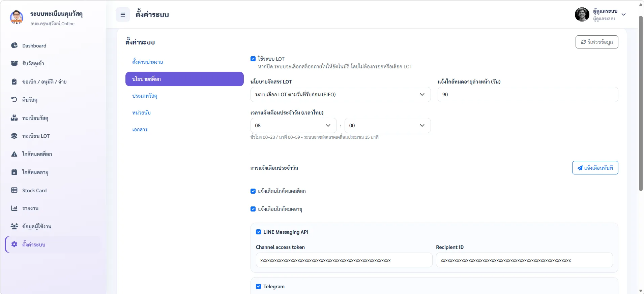Select the ตั้งค่าหน่วยงาน settings tab
This screenshot has width=644, height=294.
click(184, 62)
